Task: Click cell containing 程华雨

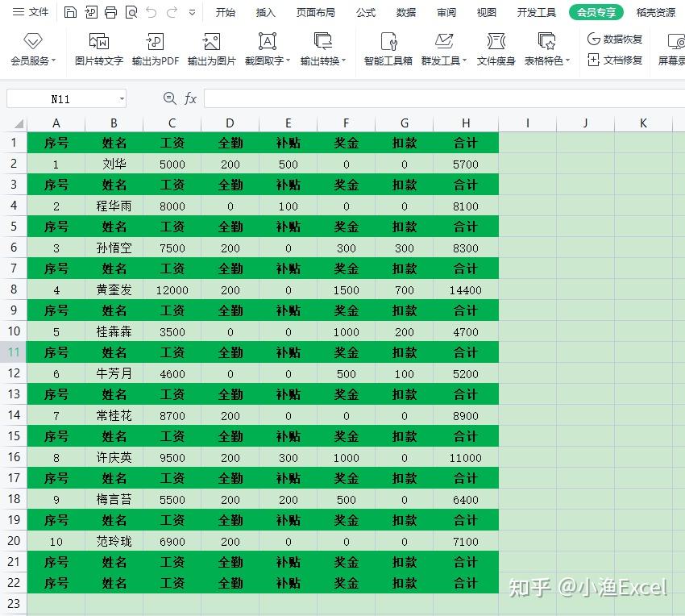Action: 114,206
